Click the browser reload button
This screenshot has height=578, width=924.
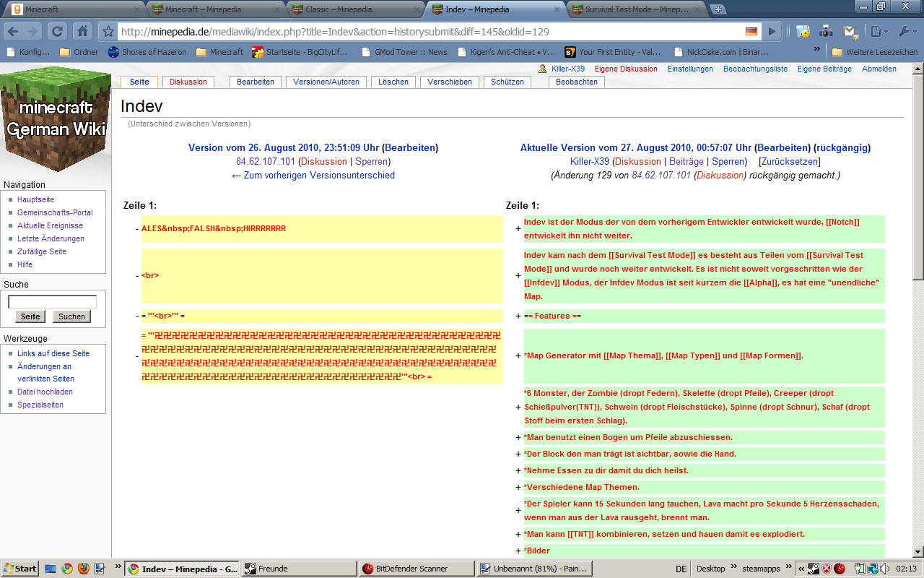coord(57,32)
